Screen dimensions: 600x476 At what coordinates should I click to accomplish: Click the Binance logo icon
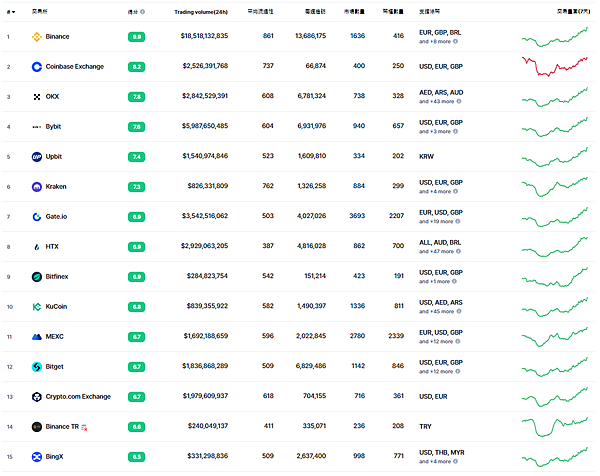click(x=37, y=37)
